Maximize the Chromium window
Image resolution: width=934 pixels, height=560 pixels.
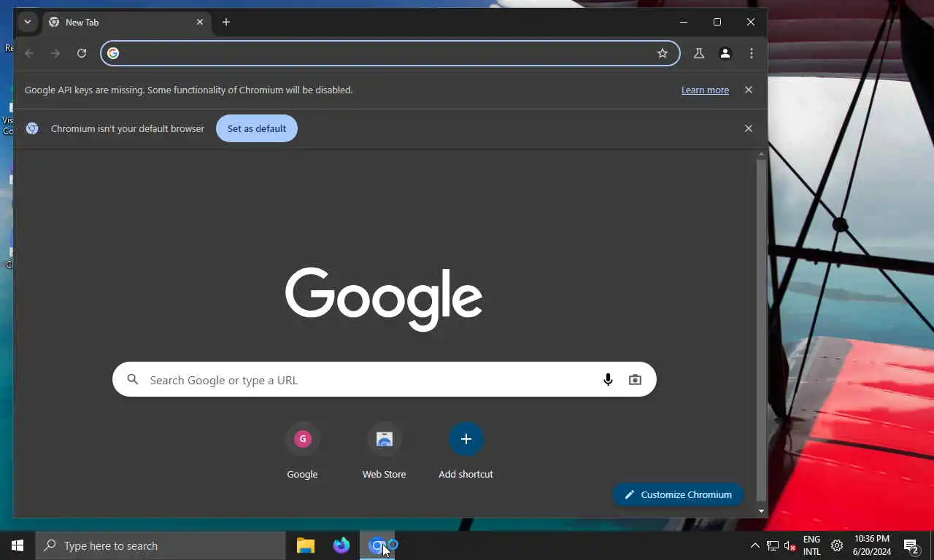717,22
